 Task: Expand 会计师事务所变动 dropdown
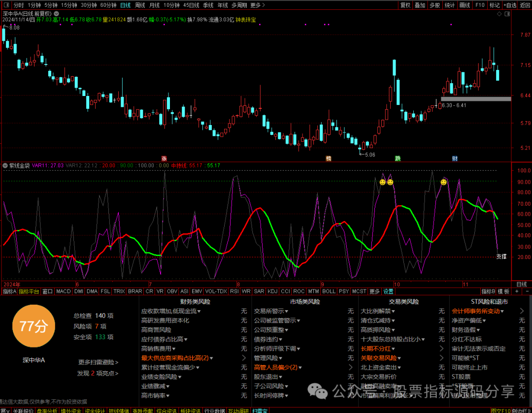point(502,311)
